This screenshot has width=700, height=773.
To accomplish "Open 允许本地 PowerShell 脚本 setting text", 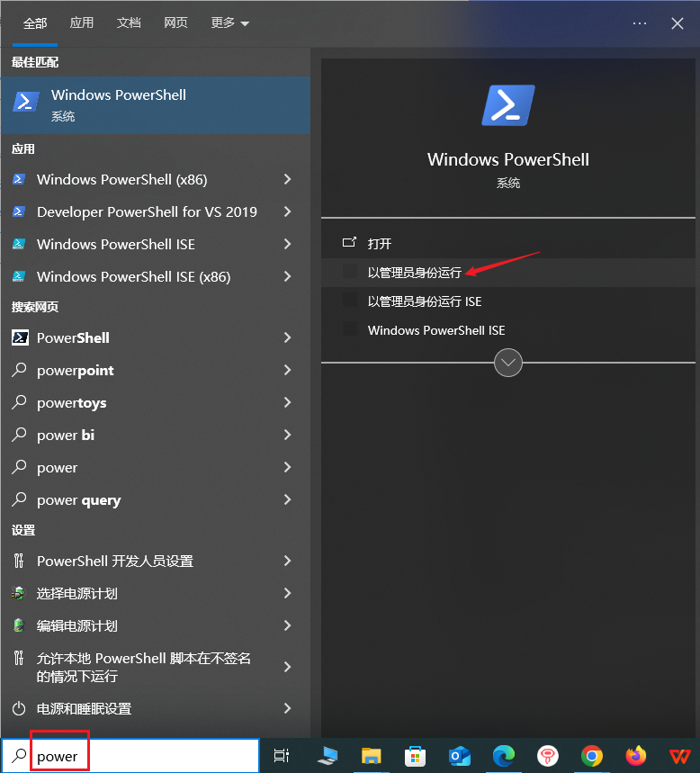I will [144, 667].
